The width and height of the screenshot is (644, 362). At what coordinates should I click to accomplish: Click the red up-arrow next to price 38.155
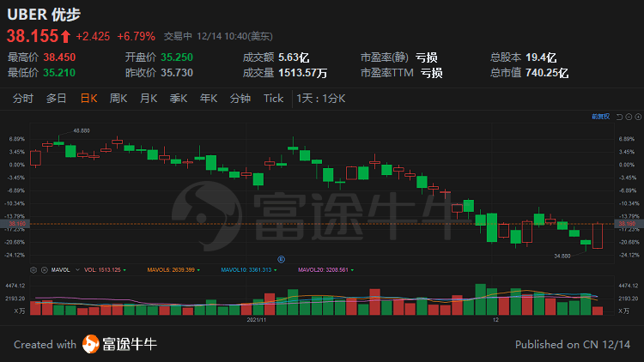66,37
